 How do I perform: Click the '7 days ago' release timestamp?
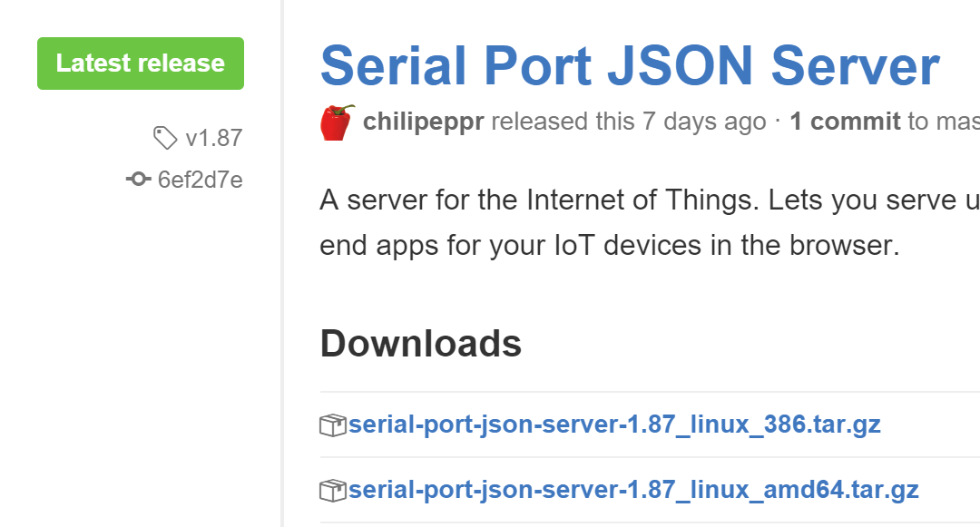[x=704, y=122]
